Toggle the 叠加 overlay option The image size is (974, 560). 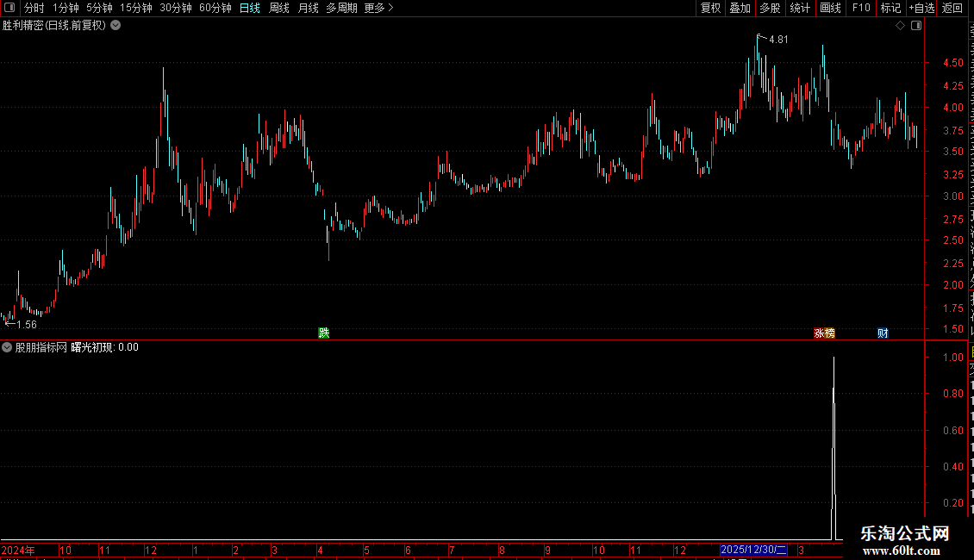(740, 8)
